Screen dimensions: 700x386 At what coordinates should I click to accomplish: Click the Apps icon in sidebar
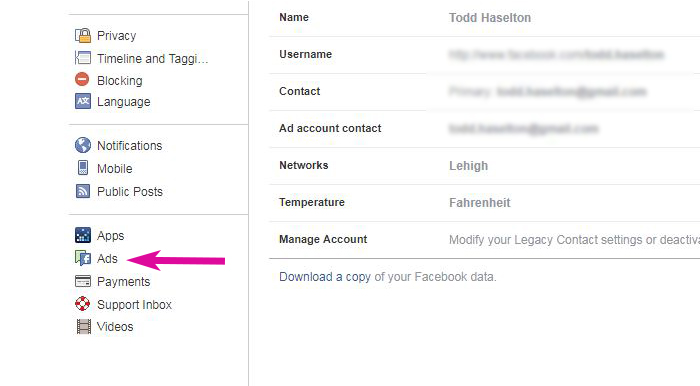(x=83, y=235)
